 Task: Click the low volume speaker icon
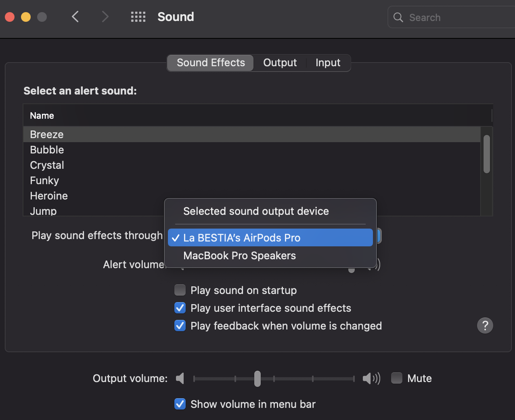180,378
